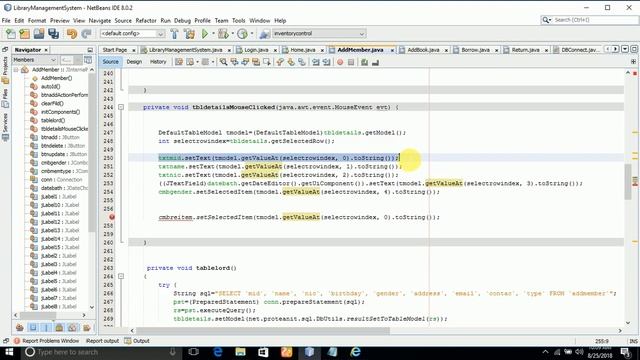The image size is (640, 360).
Task: Toggle Show Static Members in Navigator
Action: [x=46, y=327]
